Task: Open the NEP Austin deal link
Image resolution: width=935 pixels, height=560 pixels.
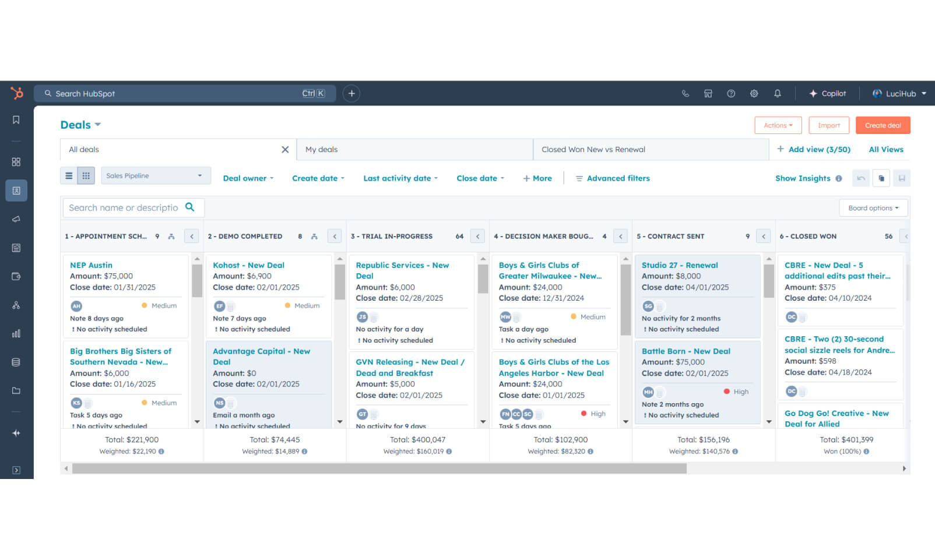Action: [x=91, y=265]
